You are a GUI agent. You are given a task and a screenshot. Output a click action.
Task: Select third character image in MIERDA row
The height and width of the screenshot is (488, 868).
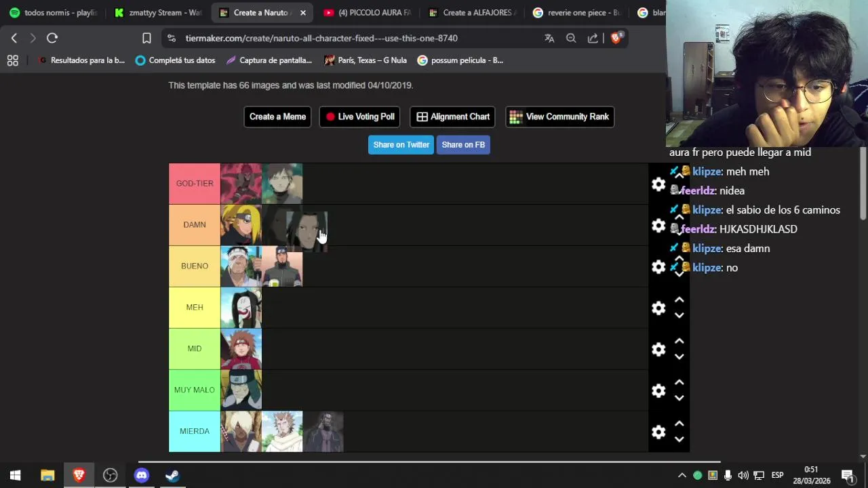323,432
